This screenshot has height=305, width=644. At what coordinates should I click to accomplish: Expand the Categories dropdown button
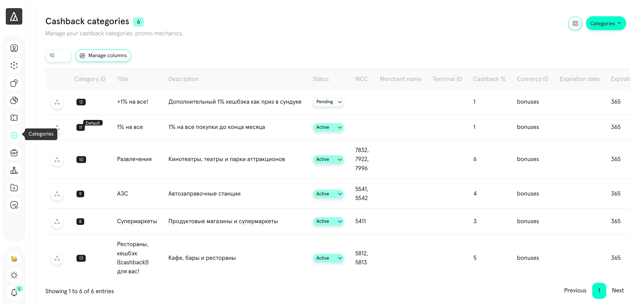[606, 23]
